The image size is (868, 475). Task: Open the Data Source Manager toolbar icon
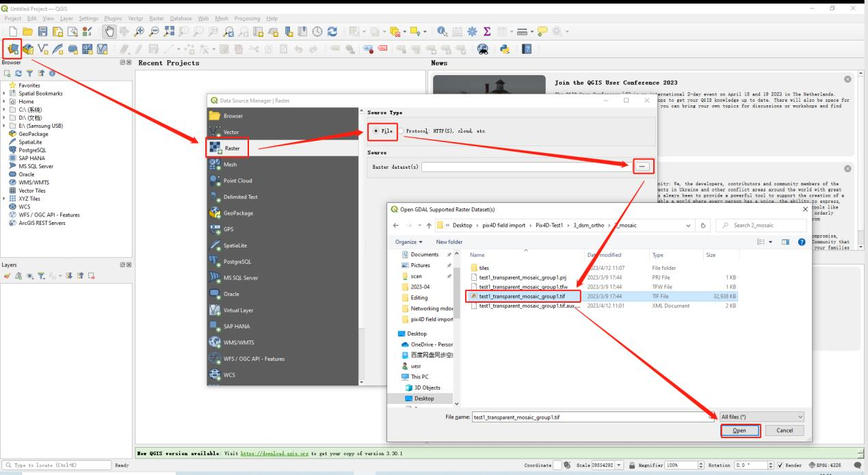click(x=12, y=49)
